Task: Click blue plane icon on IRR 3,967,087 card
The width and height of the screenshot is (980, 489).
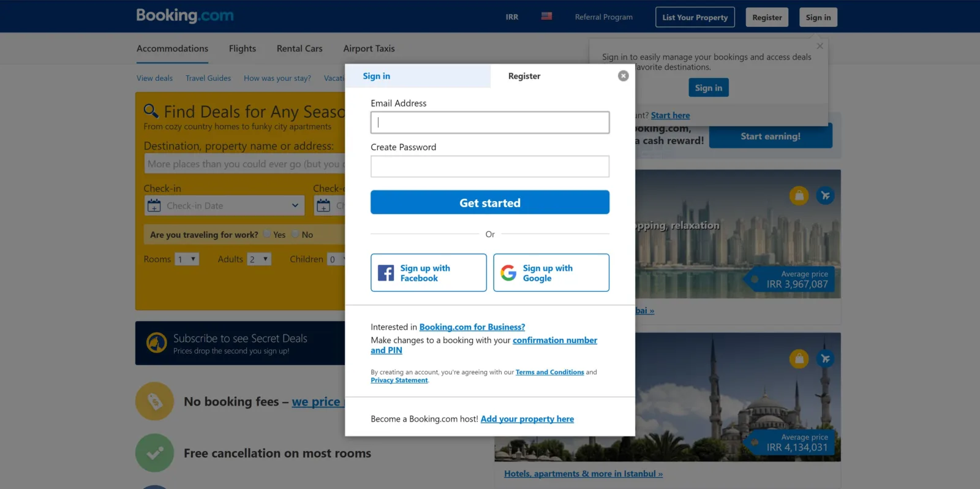Action: [825, 195]
